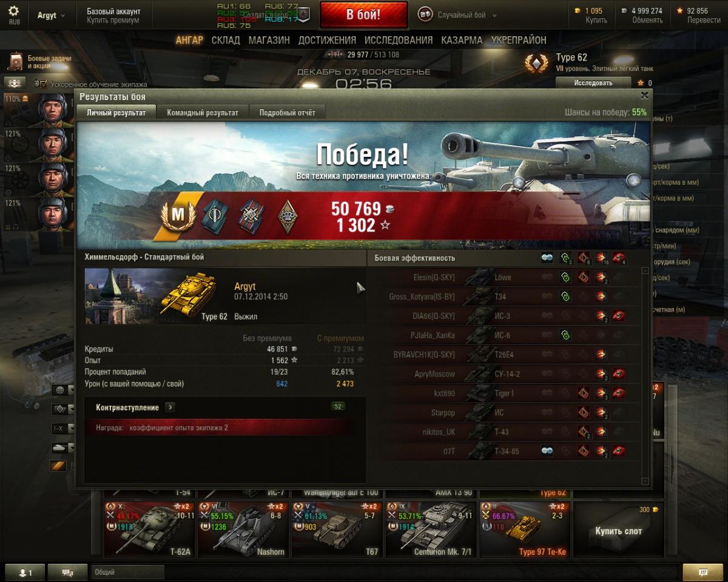
Task: Switch to Подробный отчёт tab
Action: coord(287,112)
